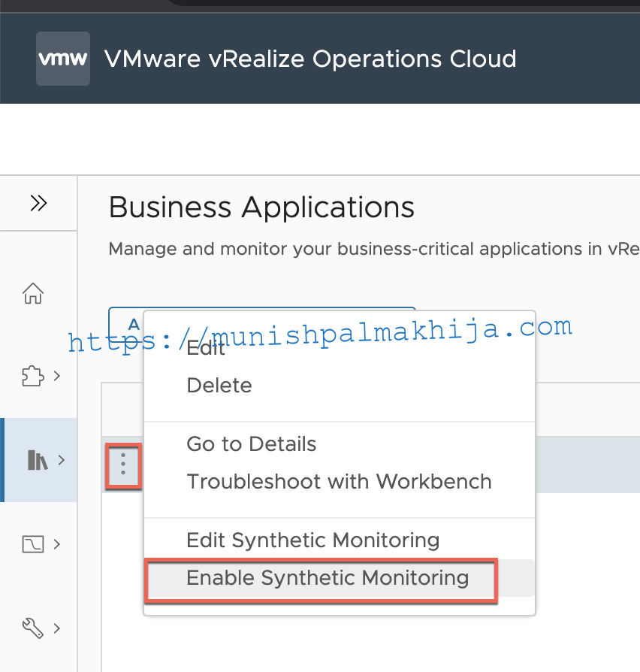The height and width of the screenshot is (672, 640).
Task: Select Troubleshoot with Workbench option
Action: tap(340, 481)
